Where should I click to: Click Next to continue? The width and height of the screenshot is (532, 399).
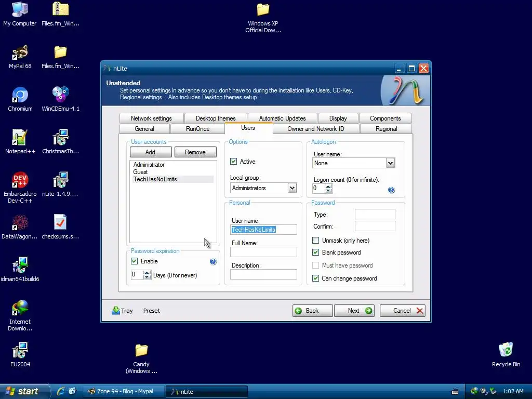[354, 311]
